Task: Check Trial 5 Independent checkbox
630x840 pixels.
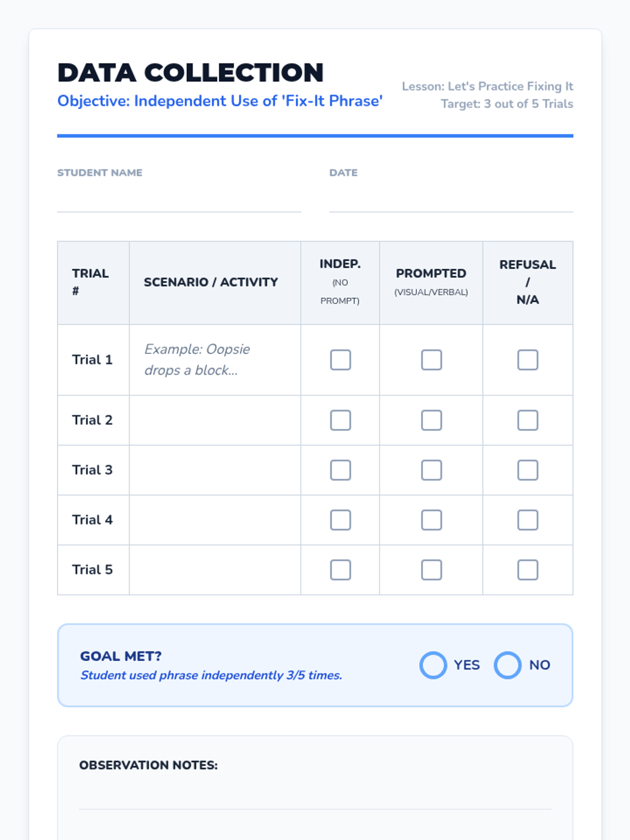Action: tap(340, 570)
